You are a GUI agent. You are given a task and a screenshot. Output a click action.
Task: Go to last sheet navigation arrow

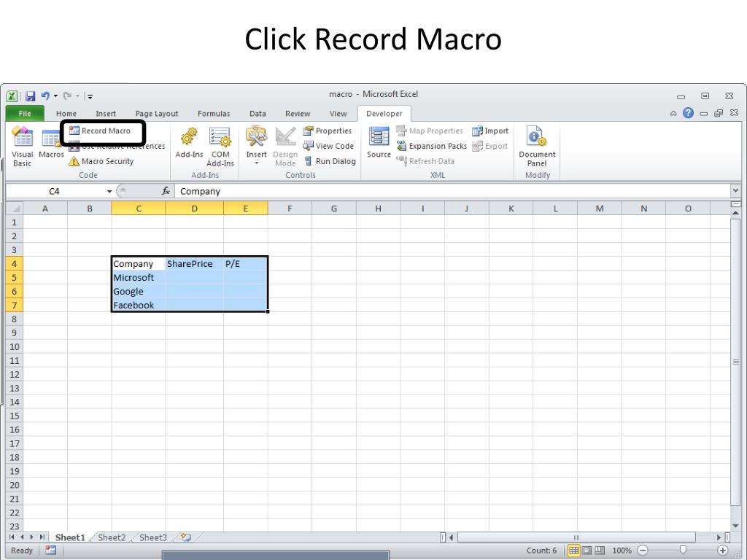pos(42,537)
